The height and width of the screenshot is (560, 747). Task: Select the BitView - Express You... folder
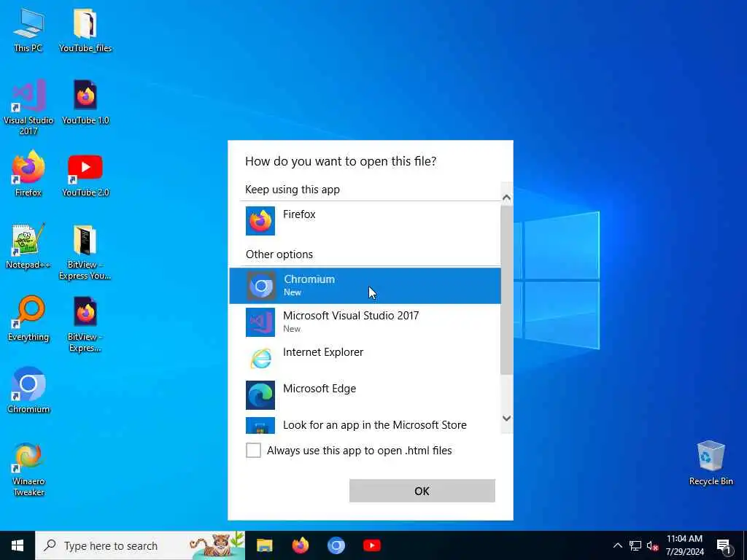point(85,252)
